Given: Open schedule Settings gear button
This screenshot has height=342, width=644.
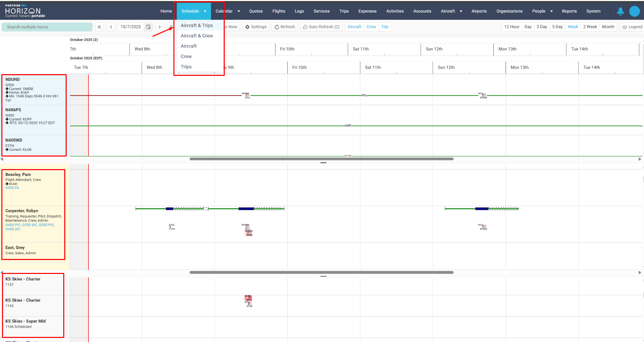Looking at the screenshot, I should [256, 27].
